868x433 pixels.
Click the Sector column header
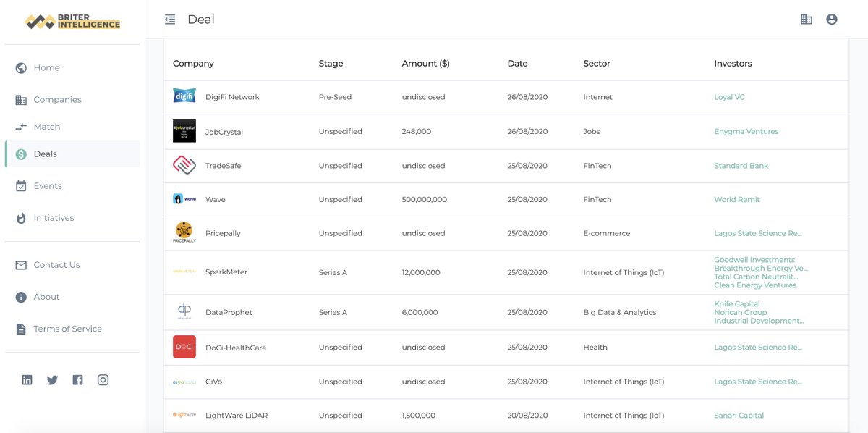(597, 64)
